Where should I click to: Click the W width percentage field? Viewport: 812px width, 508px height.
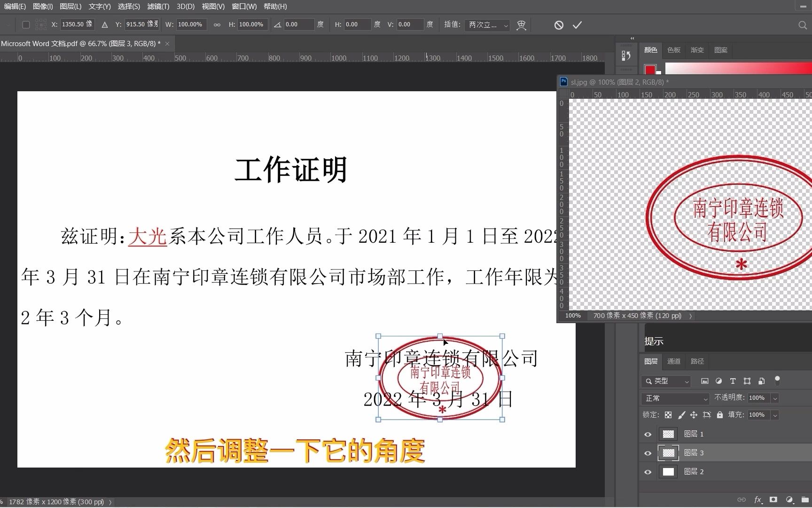click(x=191, y=24)
